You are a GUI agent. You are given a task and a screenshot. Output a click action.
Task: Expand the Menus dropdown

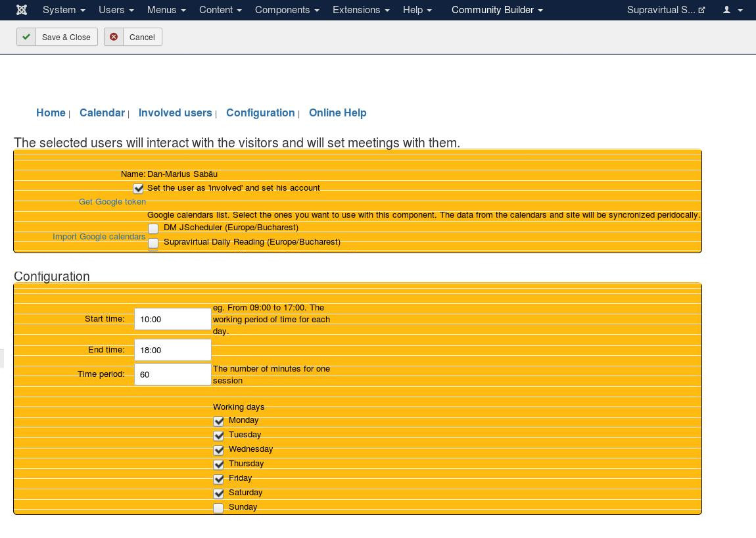[x=166, y=10]
